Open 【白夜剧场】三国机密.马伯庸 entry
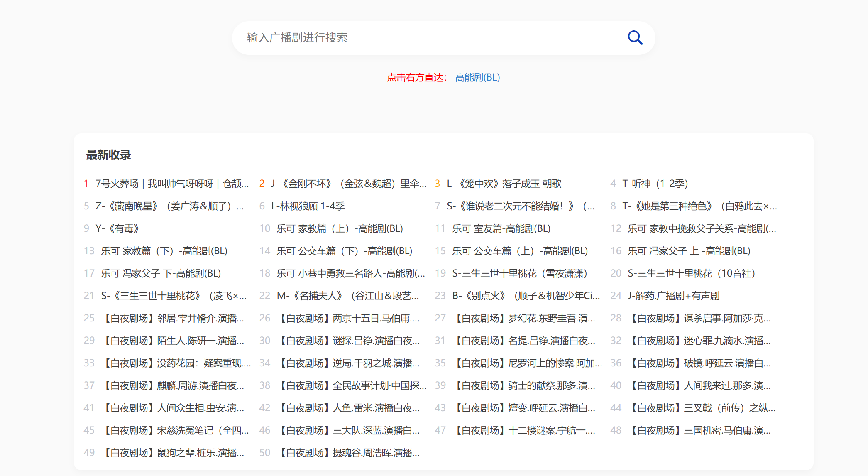Image resolution: width=868 pixels, height=476 pixels. click(x=699, y=430)
